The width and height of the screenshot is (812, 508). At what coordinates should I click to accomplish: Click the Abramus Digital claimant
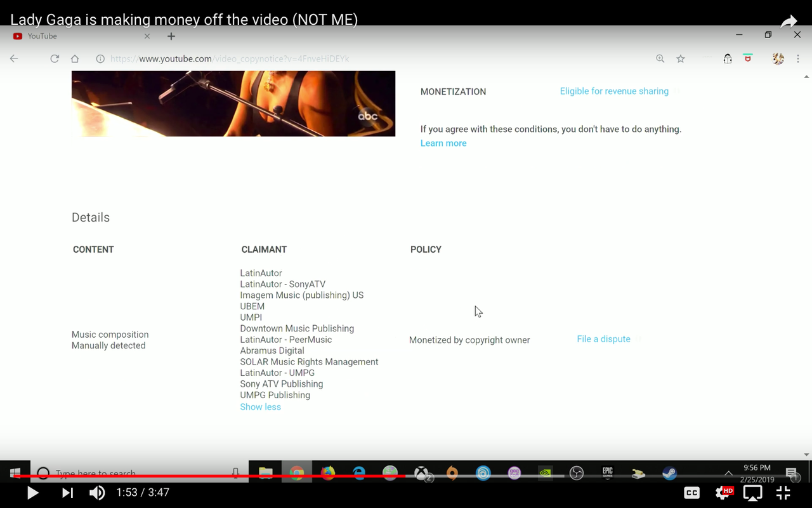point(272,351)
